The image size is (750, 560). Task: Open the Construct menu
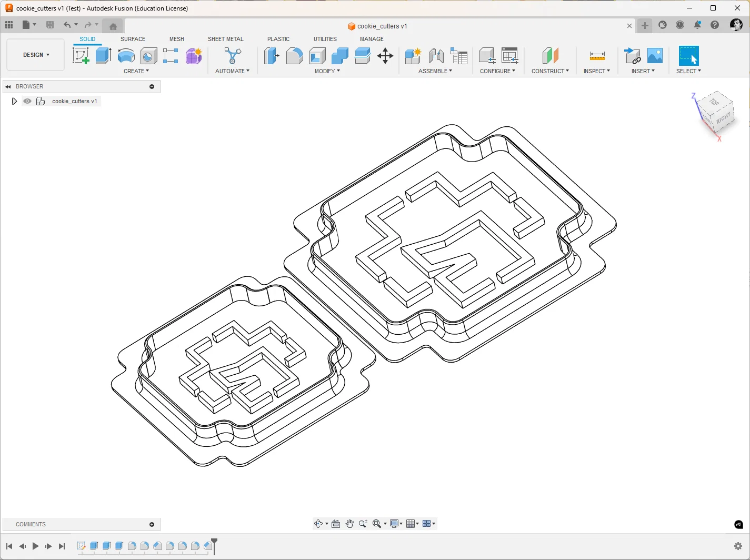tap(550, 71)
